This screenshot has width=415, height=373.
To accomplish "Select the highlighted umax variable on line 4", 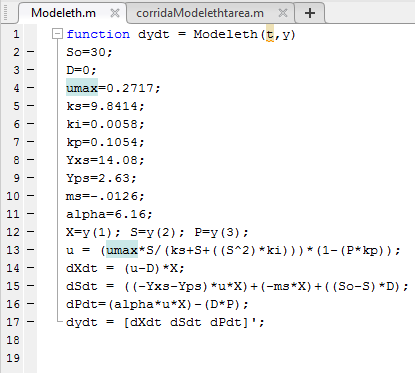I will point(82,88).
